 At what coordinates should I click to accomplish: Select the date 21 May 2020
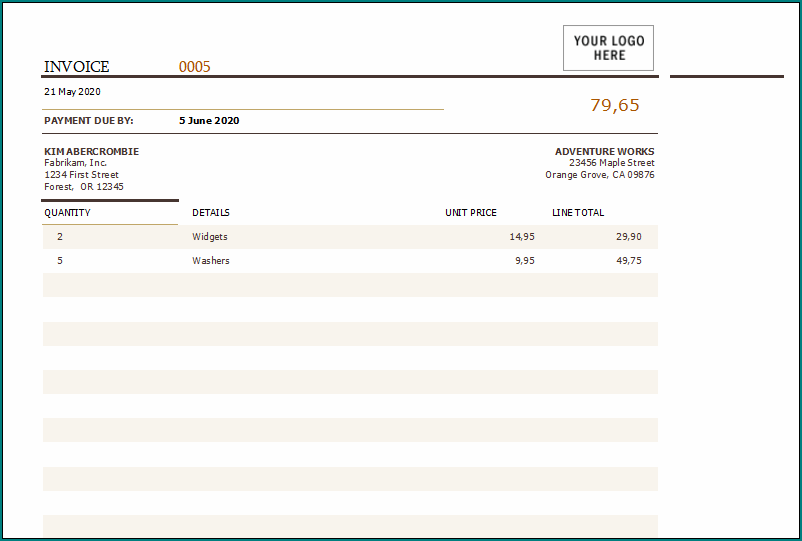pyautogui.click(x=72, y=92)
